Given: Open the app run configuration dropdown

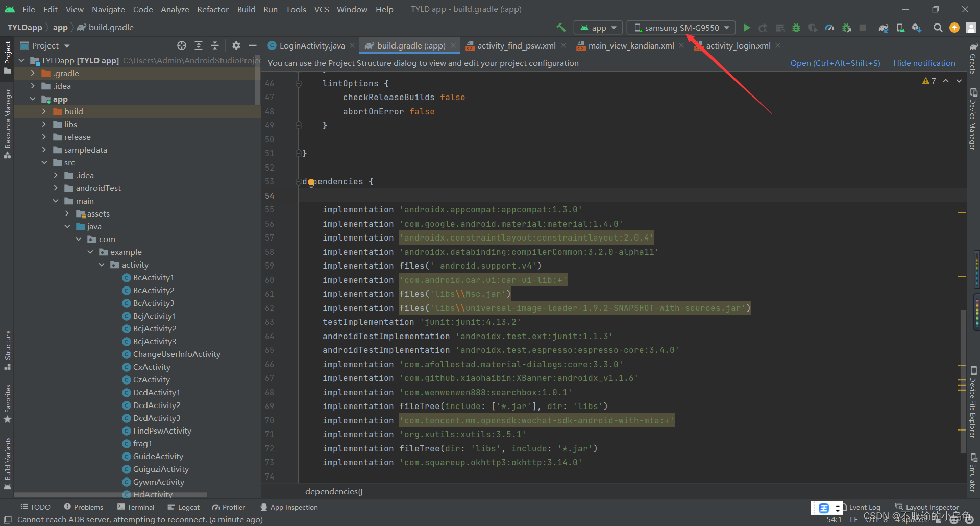Looking at the screenshot, I should point(598,28).
